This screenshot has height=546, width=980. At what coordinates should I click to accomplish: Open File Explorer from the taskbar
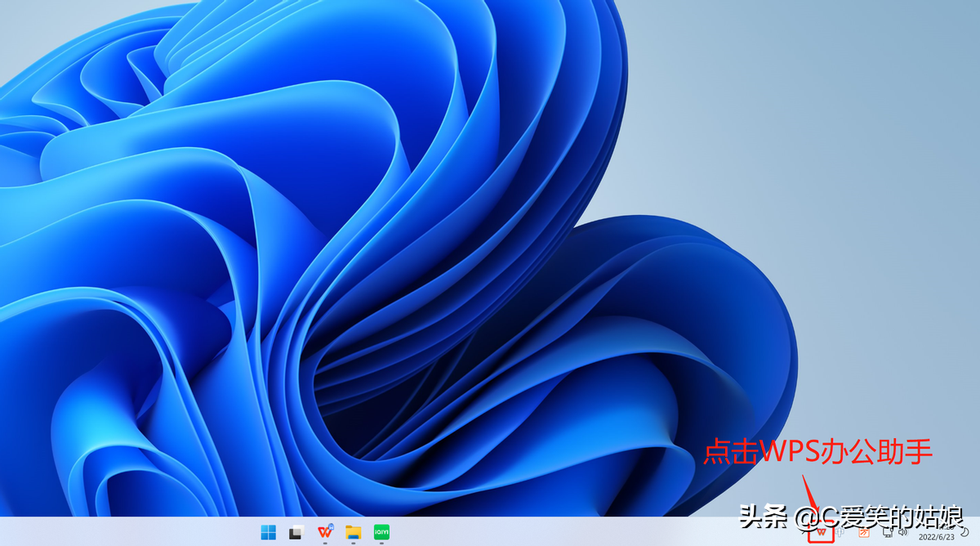coord(353,533)
